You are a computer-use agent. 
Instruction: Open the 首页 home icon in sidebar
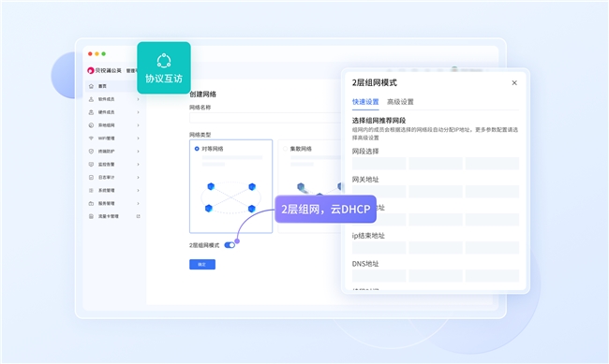pos(91,86)
